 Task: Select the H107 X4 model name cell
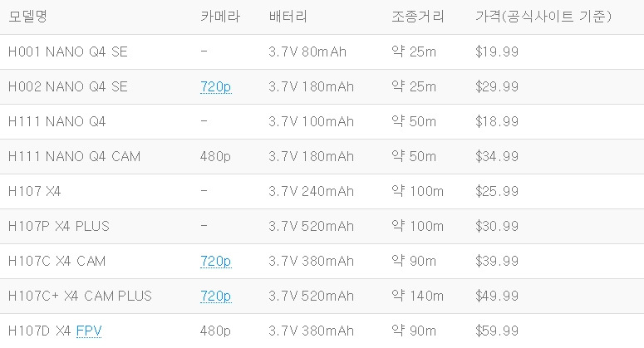tap(35, 191)
